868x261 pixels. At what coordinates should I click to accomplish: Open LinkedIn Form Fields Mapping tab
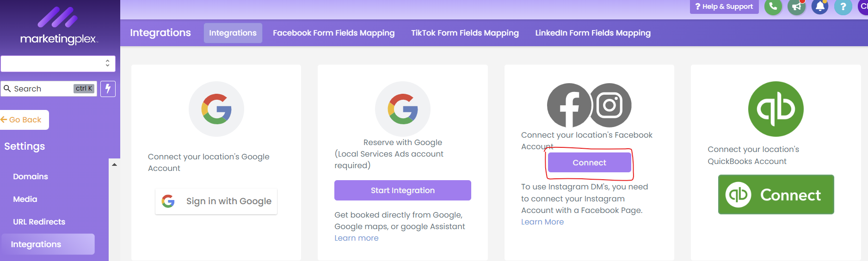pos(593,33)
